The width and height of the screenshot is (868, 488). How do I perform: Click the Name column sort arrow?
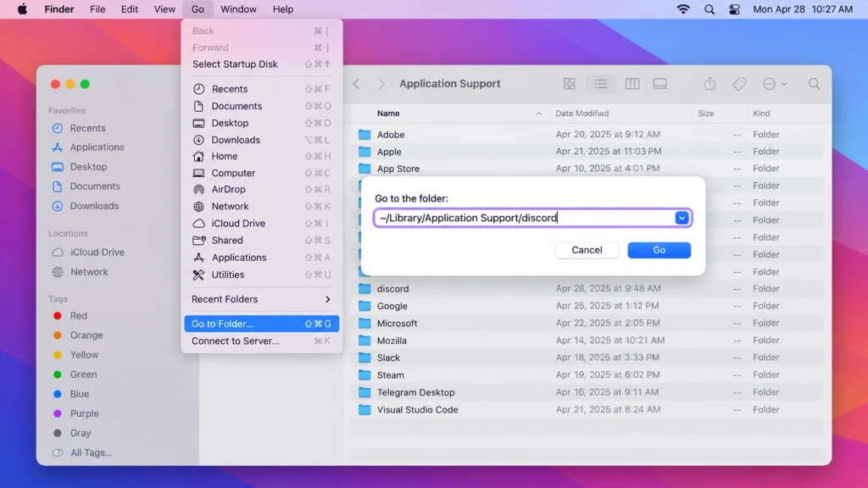[538, 114]
